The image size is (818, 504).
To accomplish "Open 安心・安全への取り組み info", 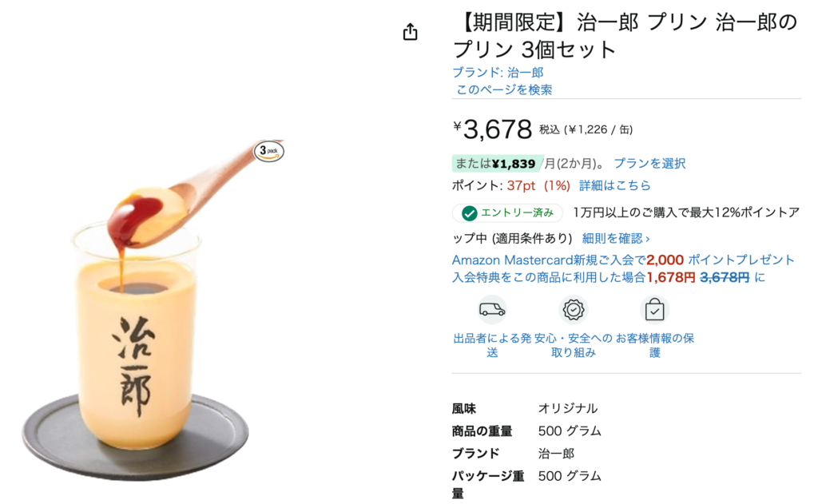I will 574,345.
